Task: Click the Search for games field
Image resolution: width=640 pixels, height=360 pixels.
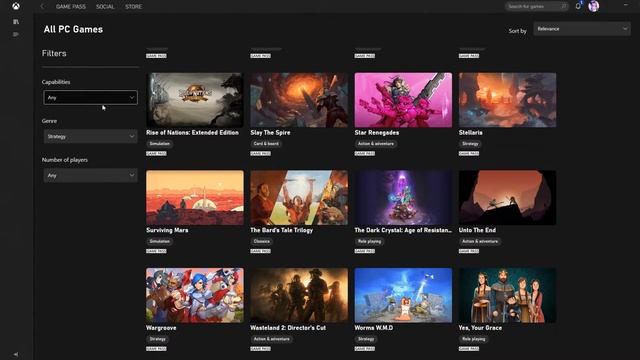Action: point(537,6)
